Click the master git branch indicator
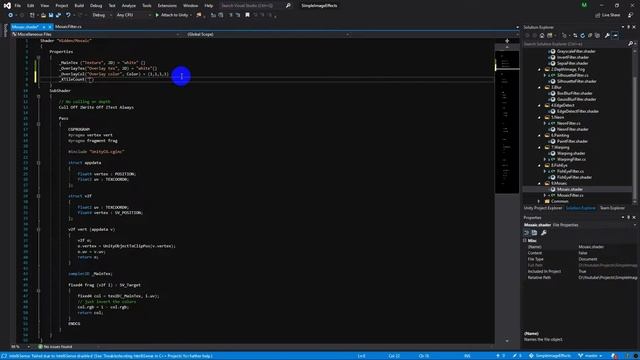The height and width of the screenshot is (360, 640). click(590, 356)
